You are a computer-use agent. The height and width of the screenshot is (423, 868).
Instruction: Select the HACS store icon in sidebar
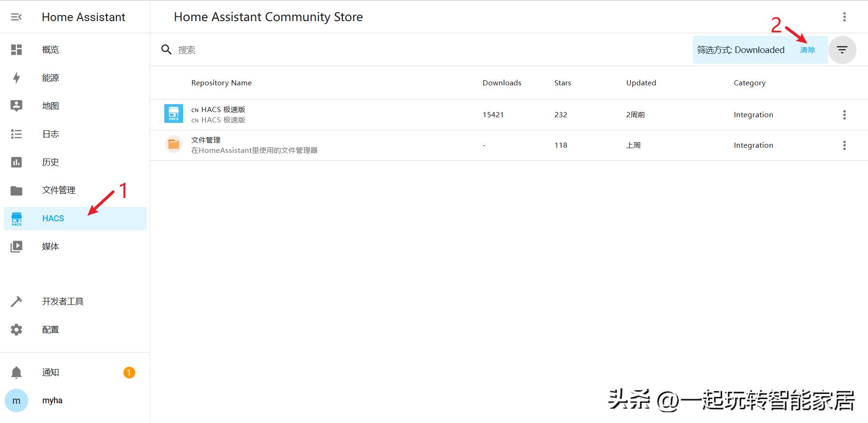(x=16, y=218)
